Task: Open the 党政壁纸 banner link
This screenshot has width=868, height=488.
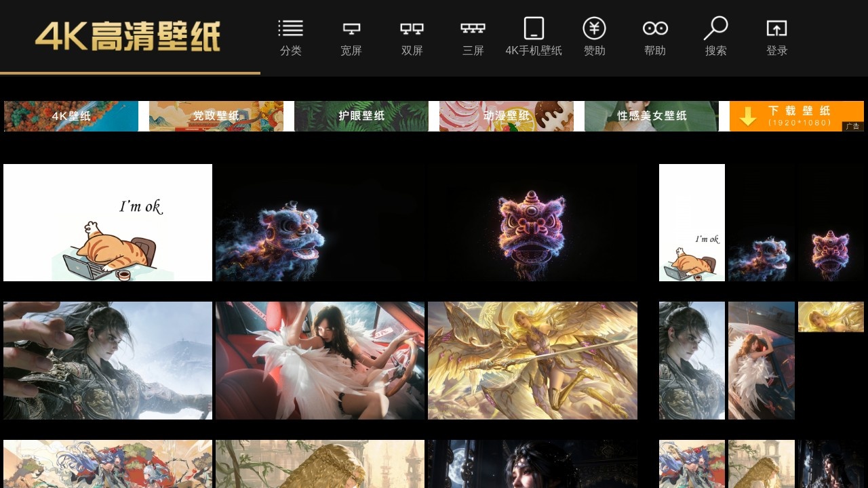Action: pyautogui.click(x=216, y=116)
